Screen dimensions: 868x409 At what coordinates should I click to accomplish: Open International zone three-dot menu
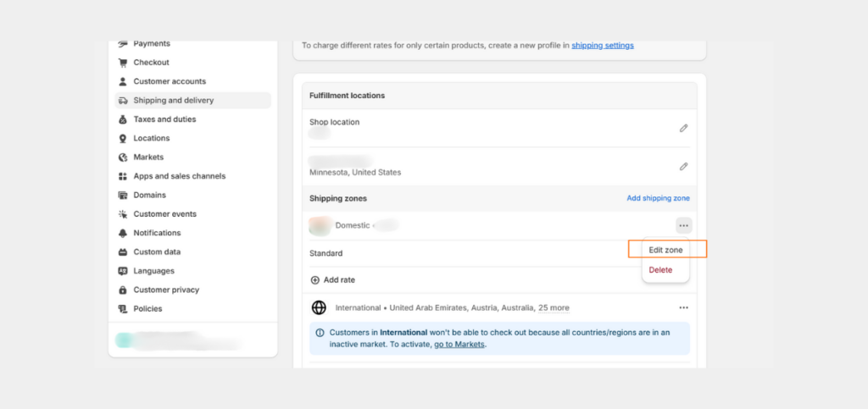coord(684,308)
